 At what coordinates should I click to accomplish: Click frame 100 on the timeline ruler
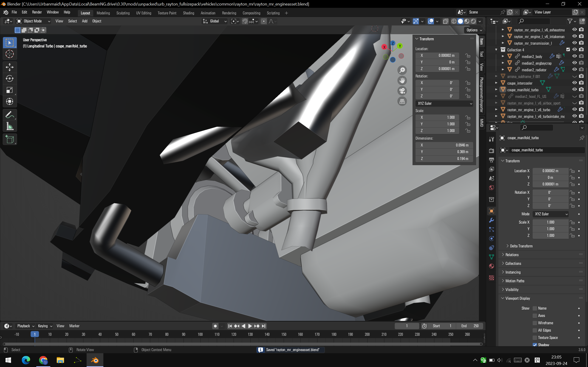click(x=200, y=334)
